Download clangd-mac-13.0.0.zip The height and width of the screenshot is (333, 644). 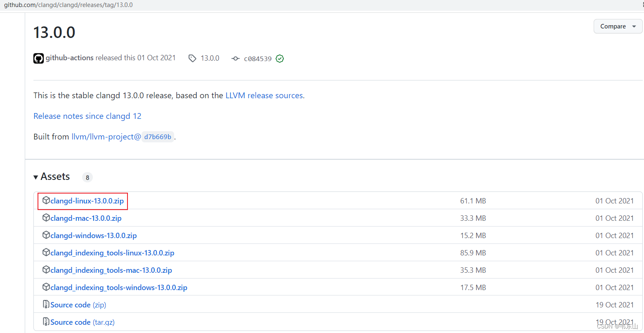(x=86, y=218)
